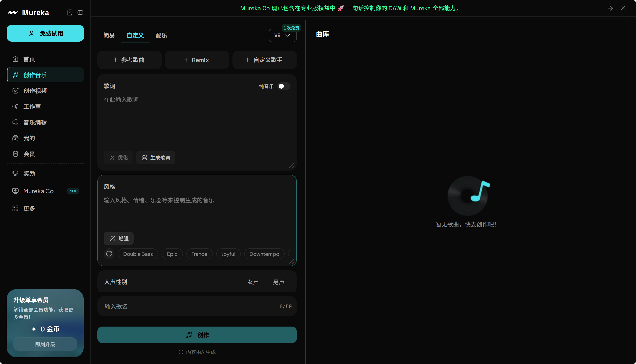636x364 pixels.
Task: Click the 生成歌词 generate lyrics button
Action: click(155, 158)
